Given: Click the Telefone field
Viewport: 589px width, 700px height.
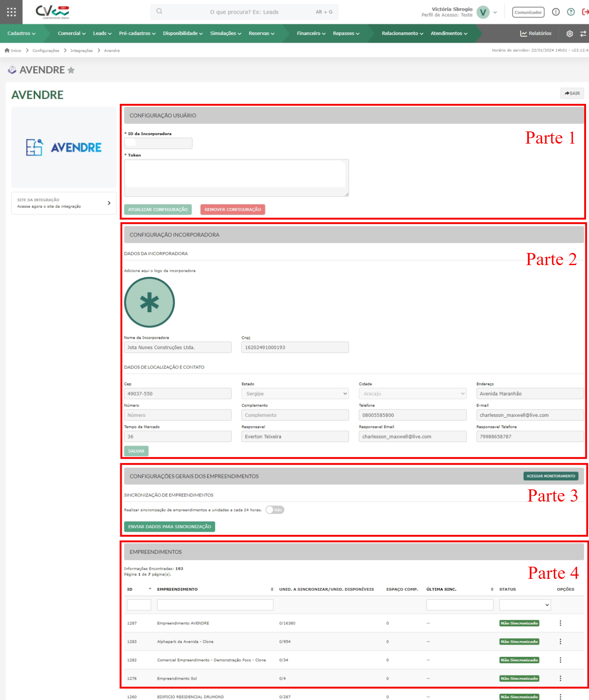Looking at the screenshot, I should 412,415.
